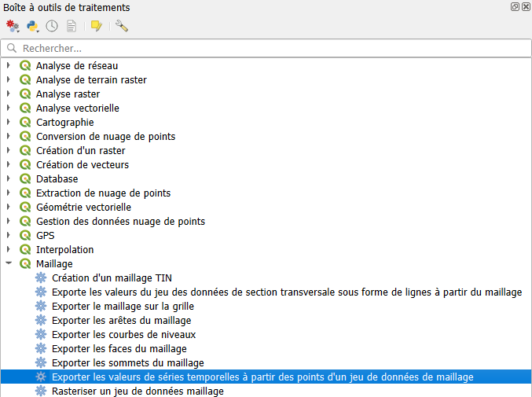Toggle the edit-in-place features icon
Screen dimensions: 532x397
(x=97, y=26)
